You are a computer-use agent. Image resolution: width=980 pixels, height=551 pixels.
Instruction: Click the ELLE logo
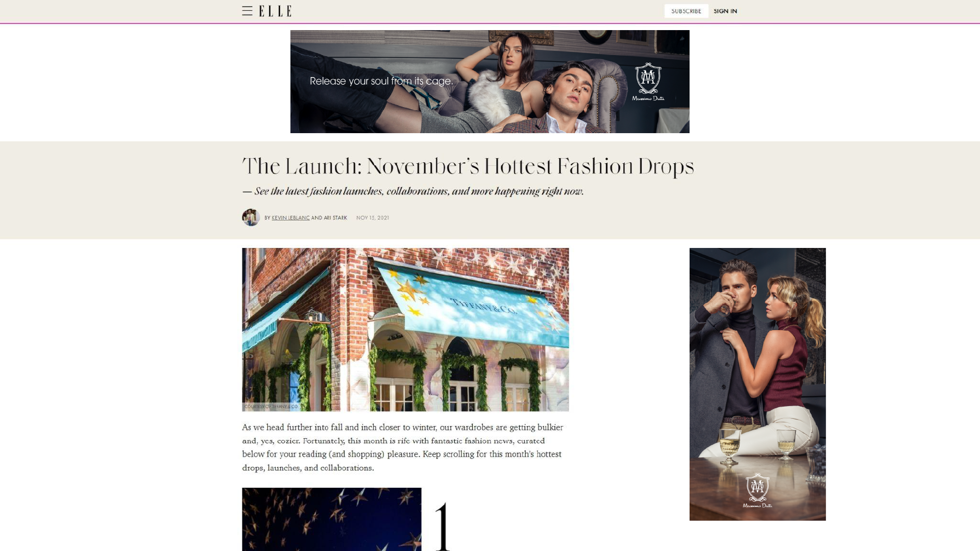click(x=275, y=11)
